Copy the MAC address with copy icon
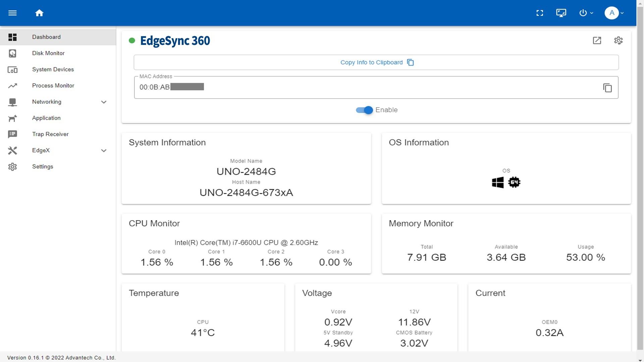Image resolution: width=644 pixels, height=362 pixels. (x=607, y=88)
